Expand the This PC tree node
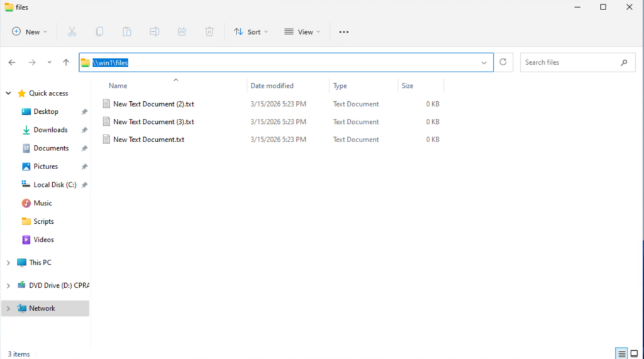The height and width of the screenshot is (359, 644). (8, 263)
